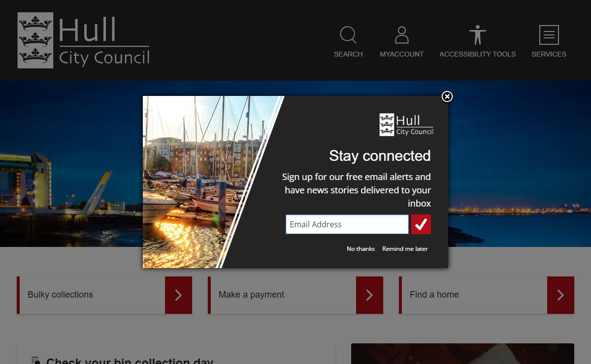Open the Services hamburger menu
Screen dimensions: 591x364
pos(549,35)
